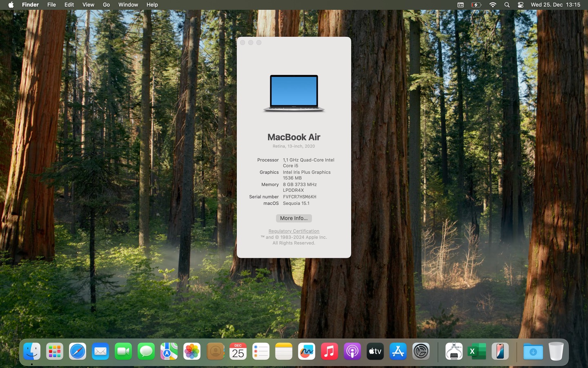Launch System Information from the Dock

pyautogui.click(x=454, y=351)
